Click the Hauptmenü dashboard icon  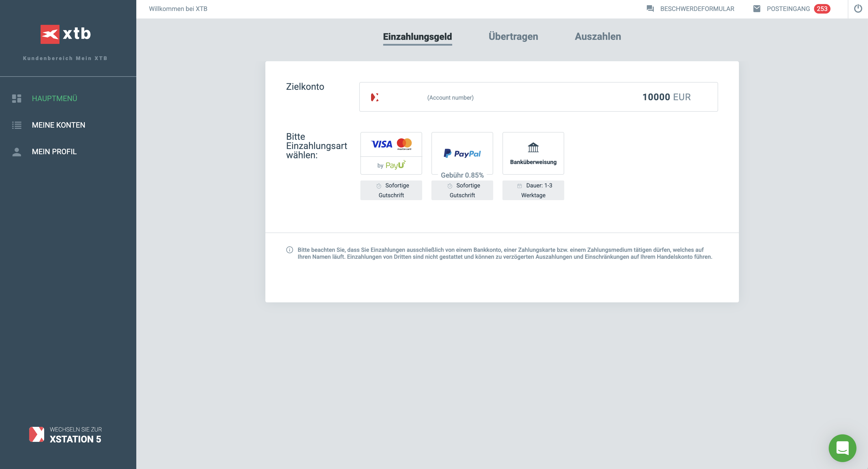coord(16,98)
